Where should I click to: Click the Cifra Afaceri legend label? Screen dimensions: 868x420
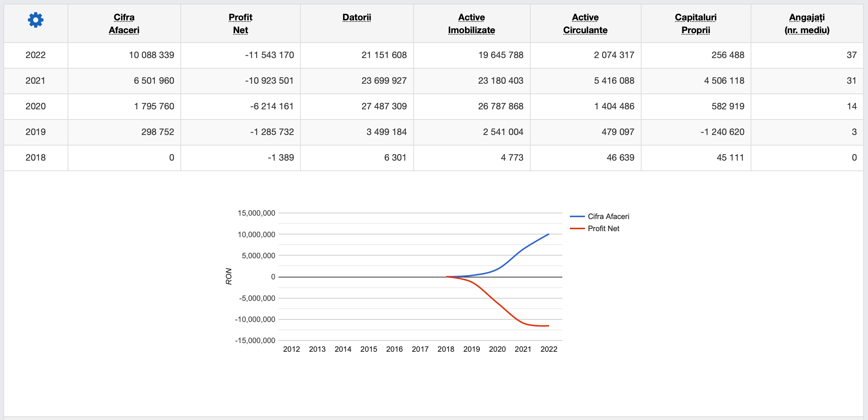point(608,216)
